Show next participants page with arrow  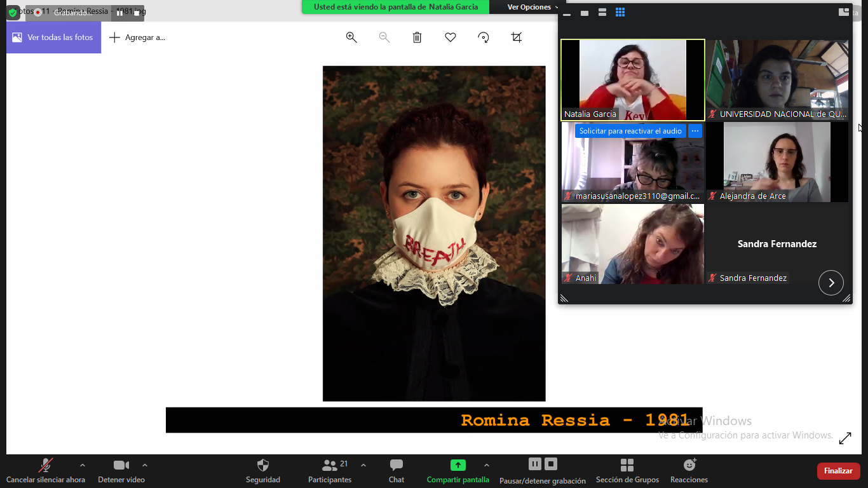(831, 283)
